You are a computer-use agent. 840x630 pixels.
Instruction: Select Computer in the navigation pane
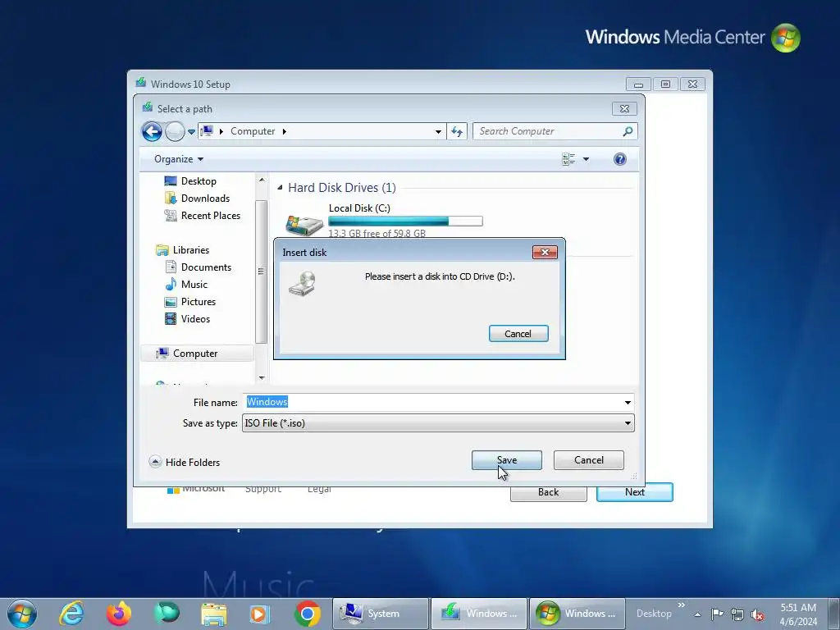(197, 354)
